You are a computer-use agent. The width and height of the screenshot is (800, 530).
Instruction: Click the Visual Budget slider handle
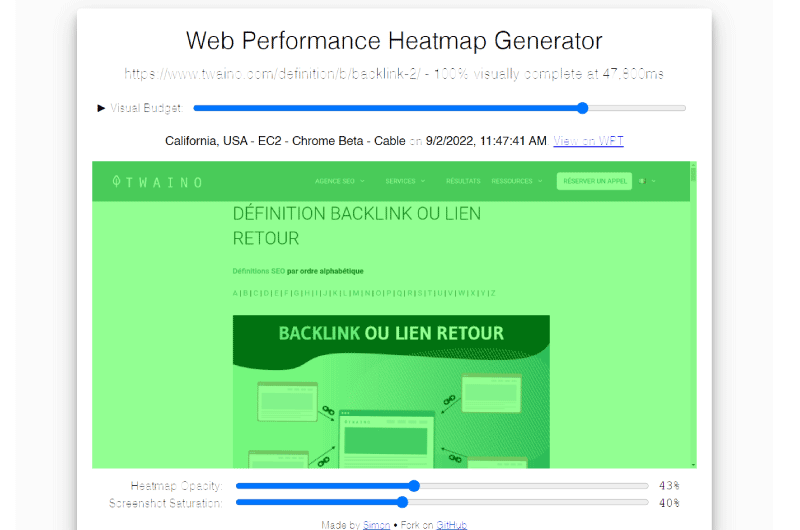[583, 108]
